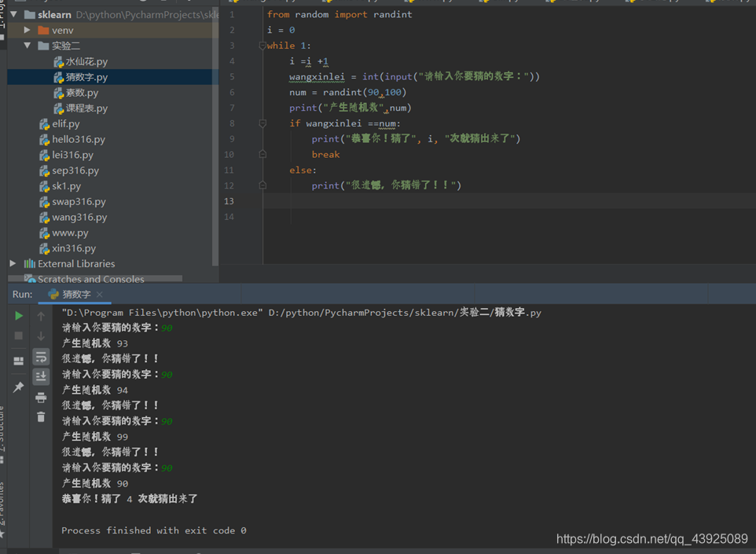Open wang316.py file

coord(79,217)
